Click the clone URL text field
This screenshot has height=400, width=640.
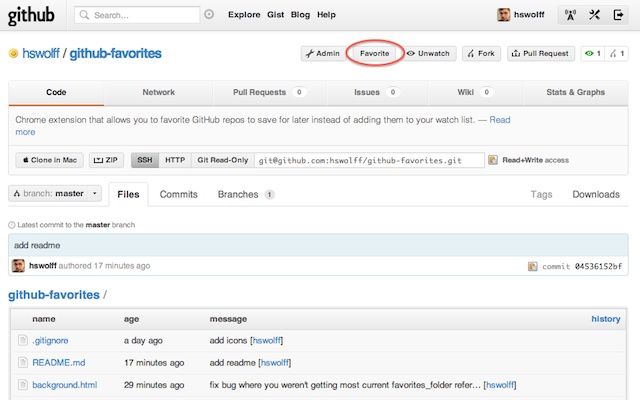369,160
